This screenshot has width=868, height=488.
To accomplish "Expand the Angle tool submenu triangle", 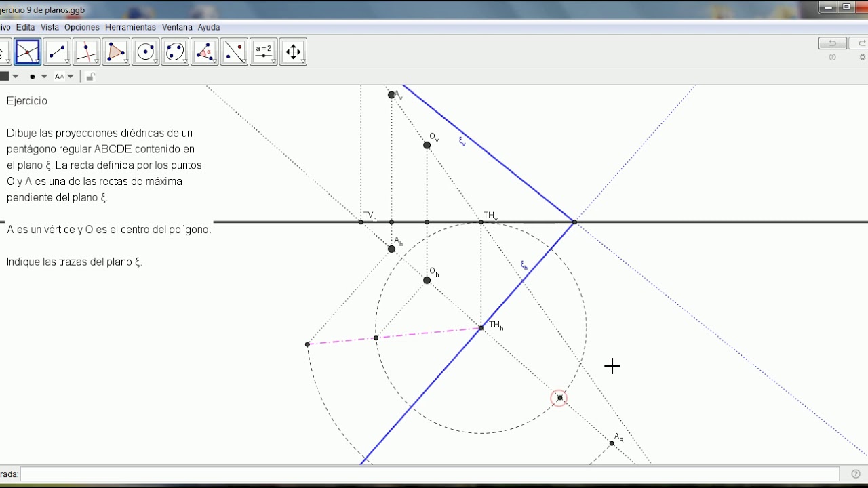I will (x=214, y=62).
